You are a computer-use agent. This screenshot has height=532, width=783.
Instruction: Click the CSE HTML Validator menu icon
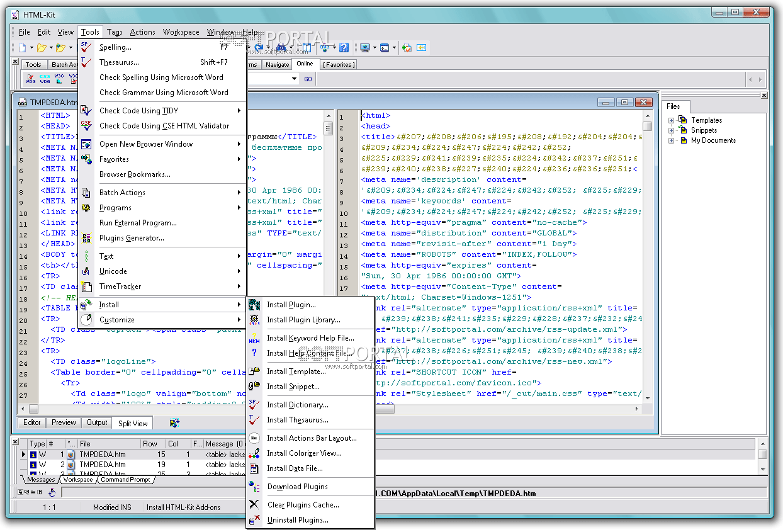(87, 126)
